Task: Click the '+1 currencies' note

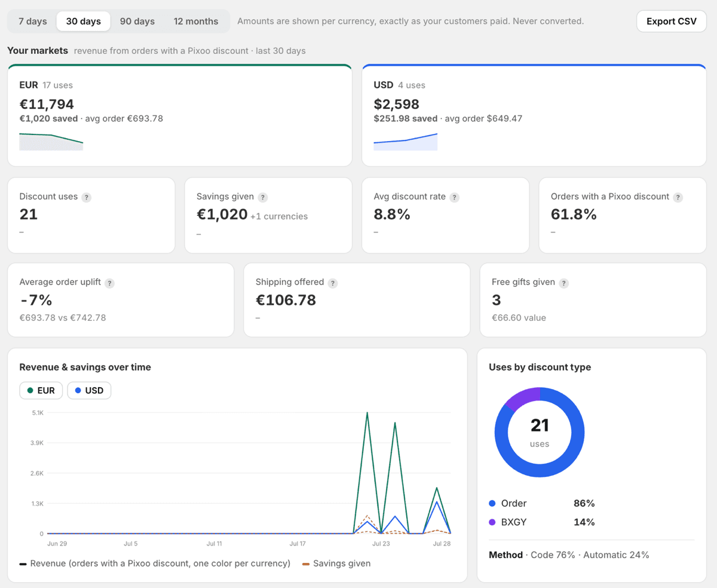Action: point(279,216)
